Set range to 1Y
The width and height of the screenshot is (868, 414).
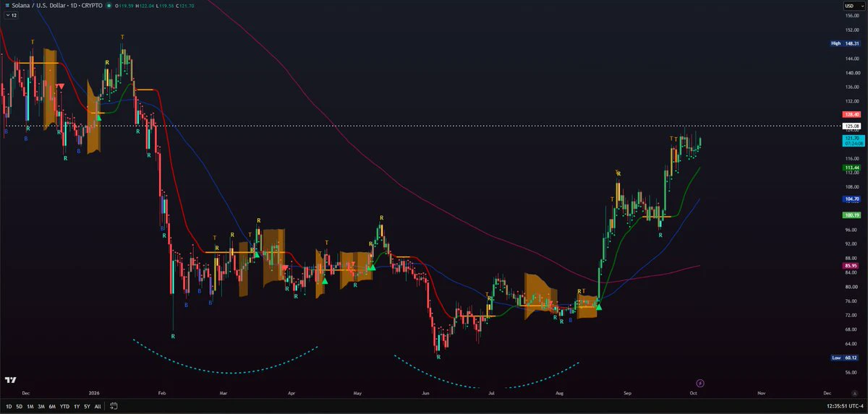77,406
